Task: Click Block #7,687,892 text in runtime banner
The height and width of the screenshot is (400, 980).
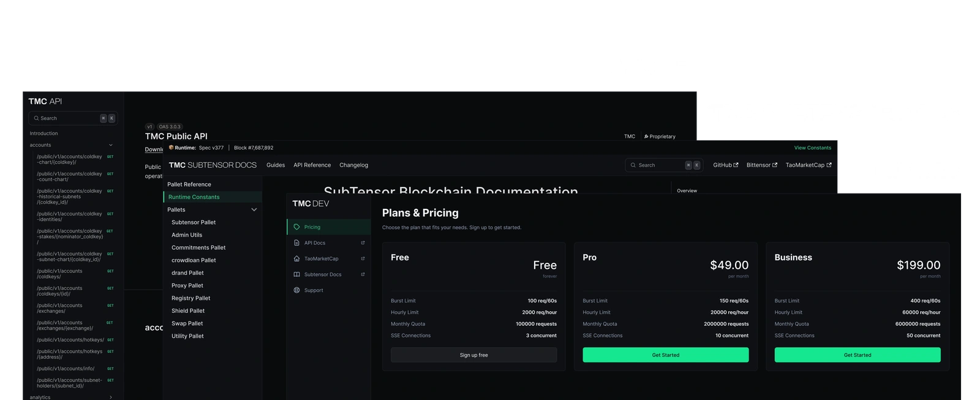Action: pyautogui.click(x=254, y=148)
